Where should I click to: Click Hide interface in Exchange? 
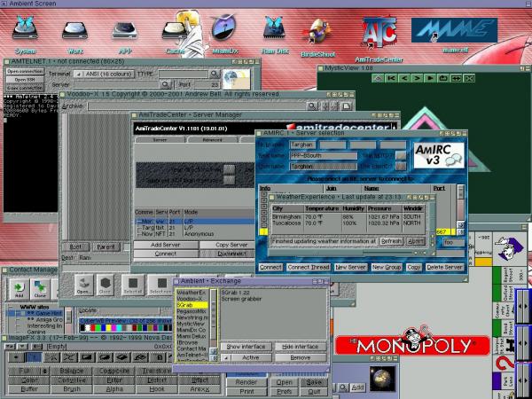pos(301,347)
